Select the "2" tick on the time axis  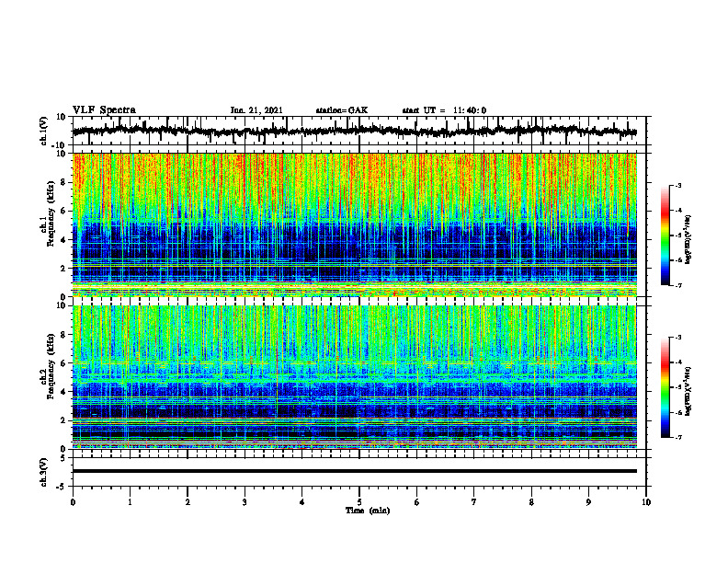pos(188,502)
